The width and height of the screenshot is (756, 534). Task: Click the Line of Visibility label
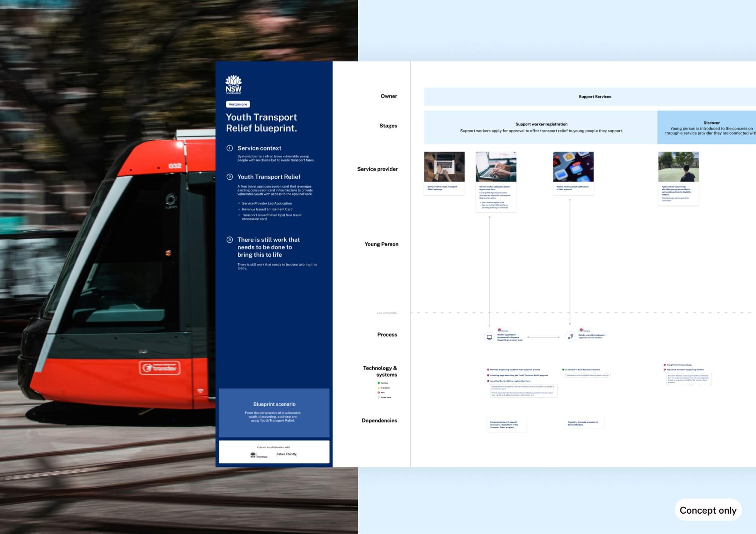[387, 313]
